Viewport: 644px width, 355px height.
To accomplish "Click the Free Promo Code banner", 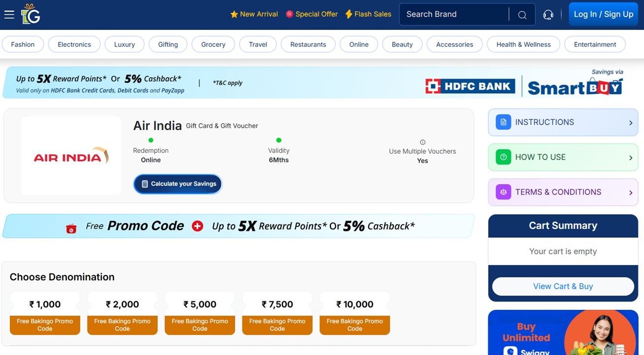I will click(x=239, y=226).
